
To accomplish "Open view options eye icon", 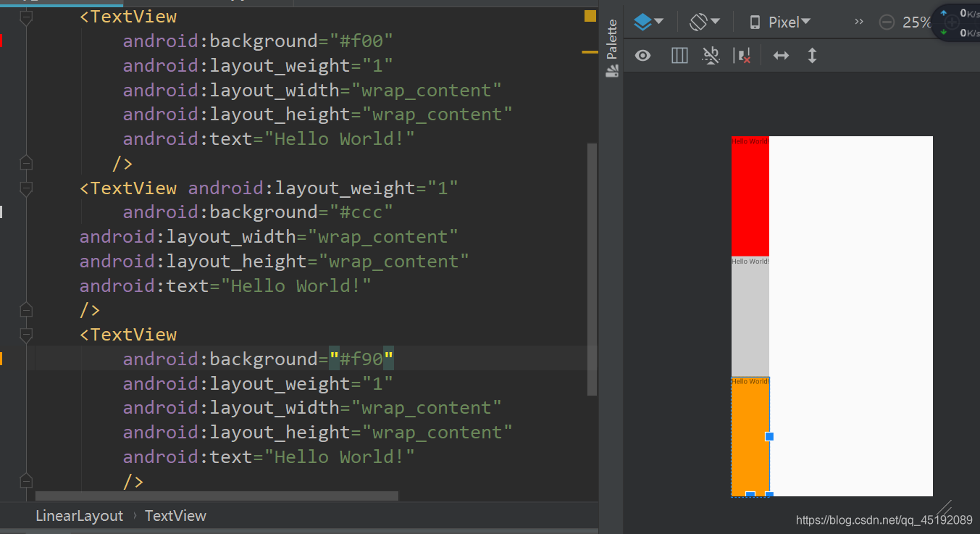I will click(642, 56).
